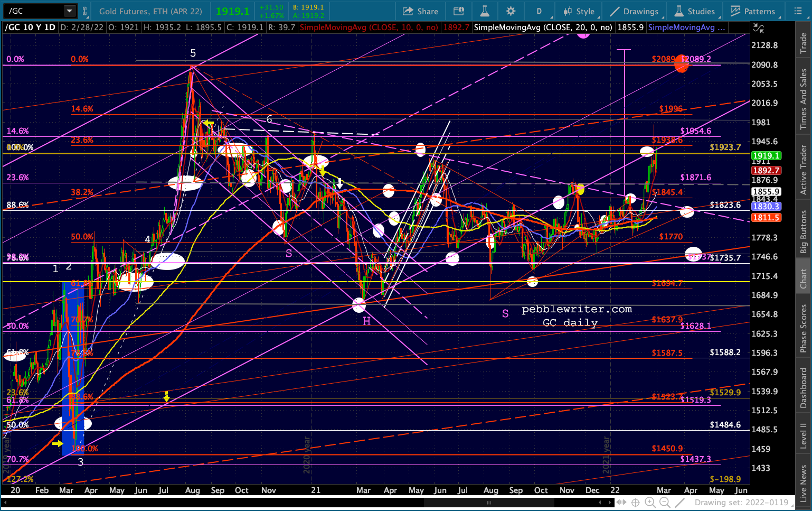Click the /GC 10 Y 1D chart title
The width and height of the screenshot is (812, 511).
tap(30, 27)
